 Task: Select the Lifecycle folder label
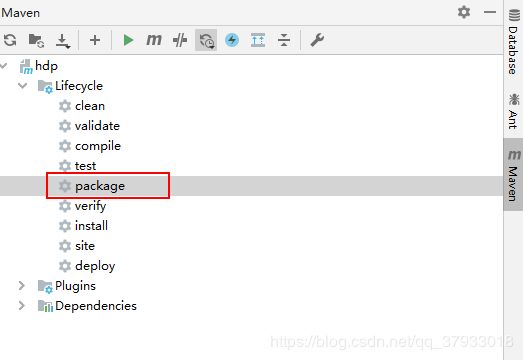tap(79, 86)
